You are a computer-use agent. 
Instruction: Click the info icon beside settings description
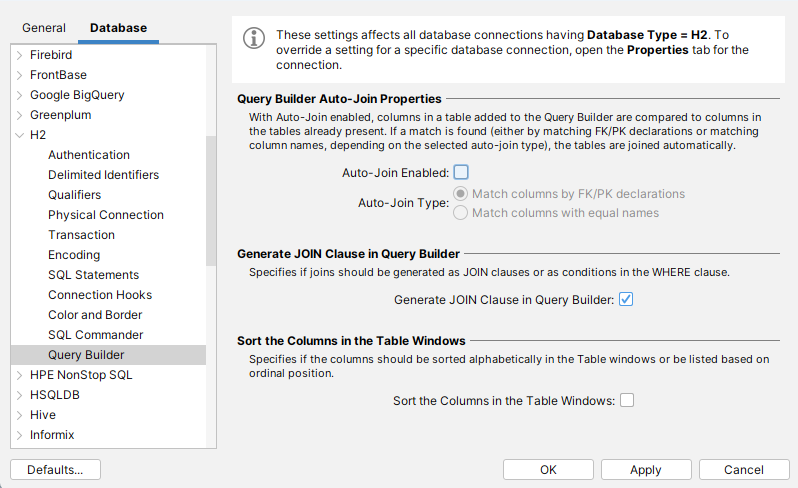pyautogui.click(x=253, y=38)
